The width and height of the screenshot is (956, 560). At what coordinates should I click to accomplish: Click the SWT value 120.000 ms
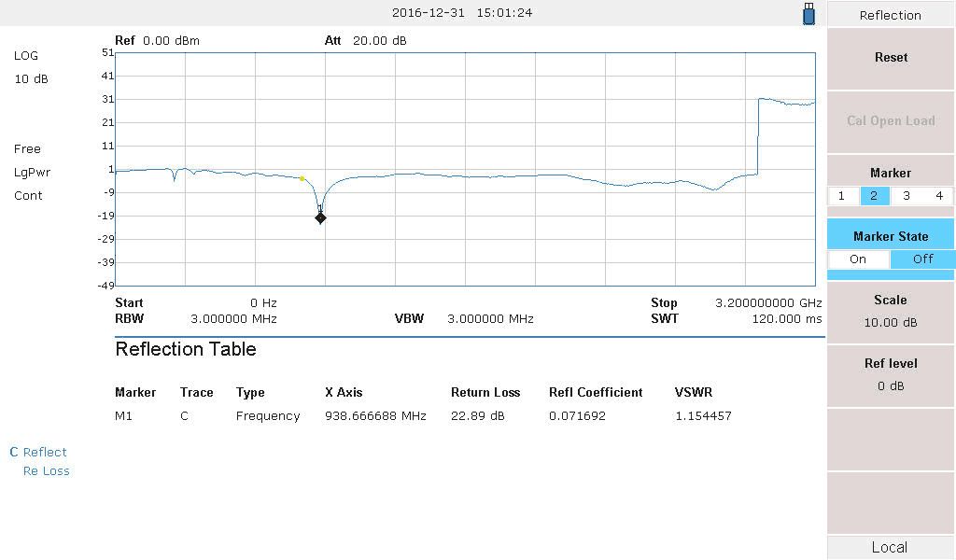point(786,318)
